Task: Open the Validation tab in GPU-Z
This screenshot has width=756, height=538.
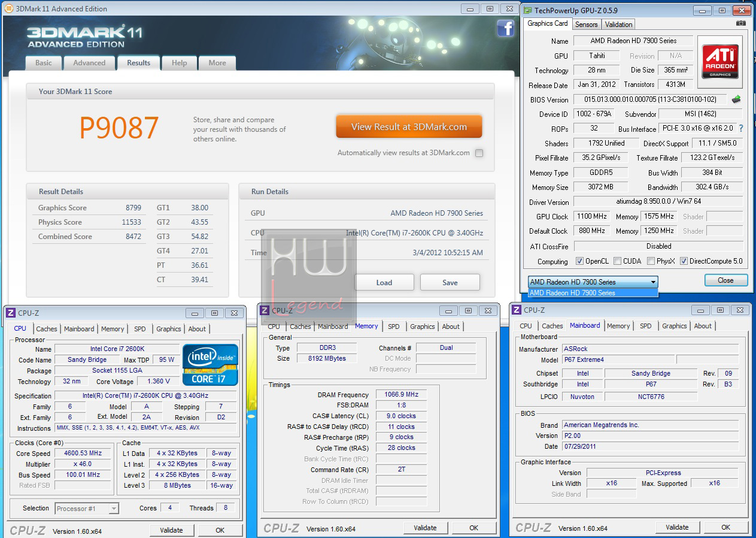Action: [618, 25]
